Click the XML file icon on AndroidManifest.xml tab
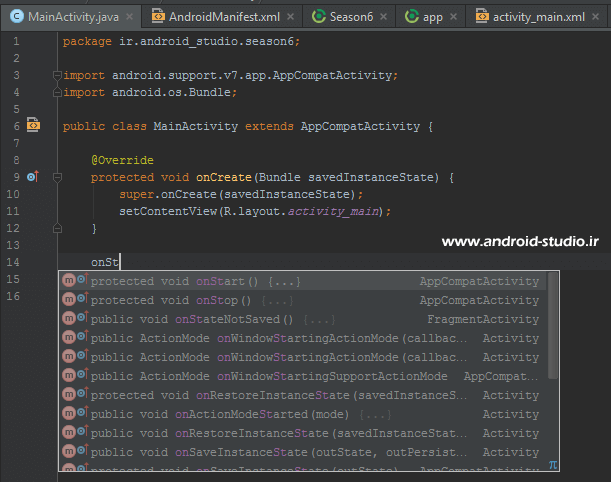 click(156, 17)
